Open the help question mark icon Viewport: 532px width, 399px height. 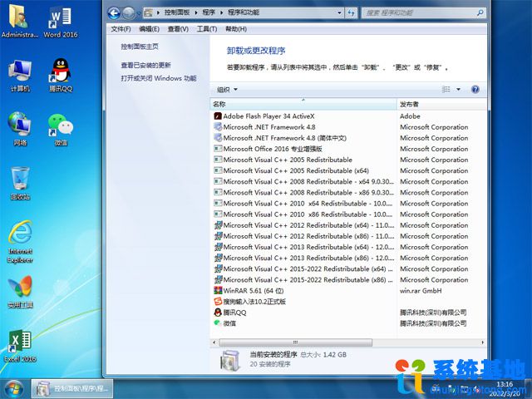(x=475, y=89)
